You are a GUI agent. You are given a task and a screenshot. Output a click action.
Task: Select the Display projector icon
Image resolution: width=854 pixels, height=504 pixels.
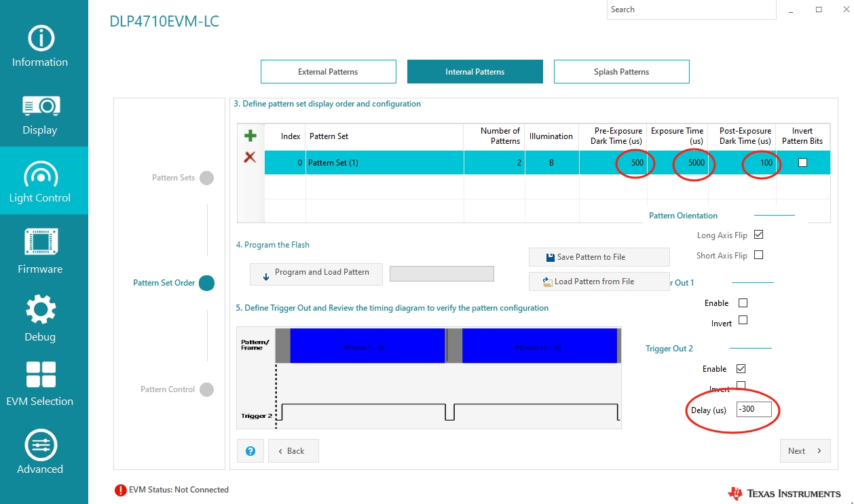tap(41, 106)
